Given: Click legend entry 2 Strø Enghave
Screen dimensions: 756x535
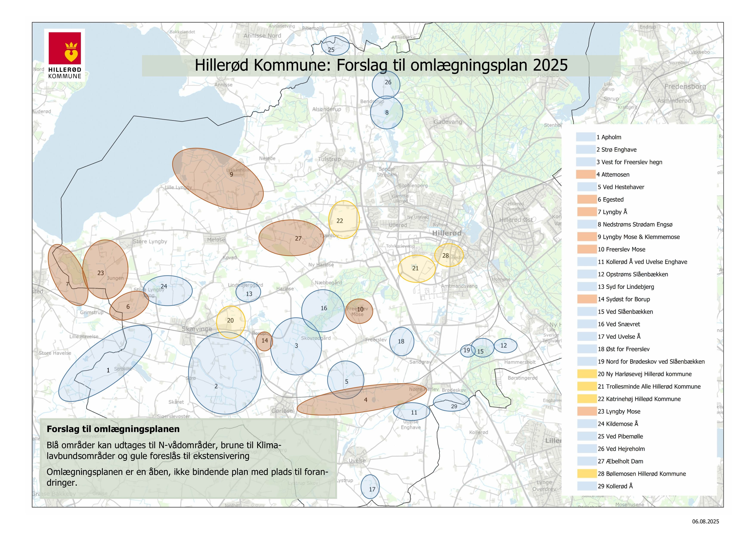Looking at the screenshot, I should 616,150.
